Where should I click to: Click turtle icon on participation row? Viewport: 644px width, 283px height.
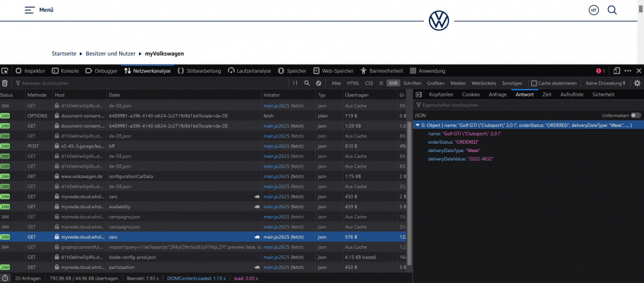pos(257,268)
